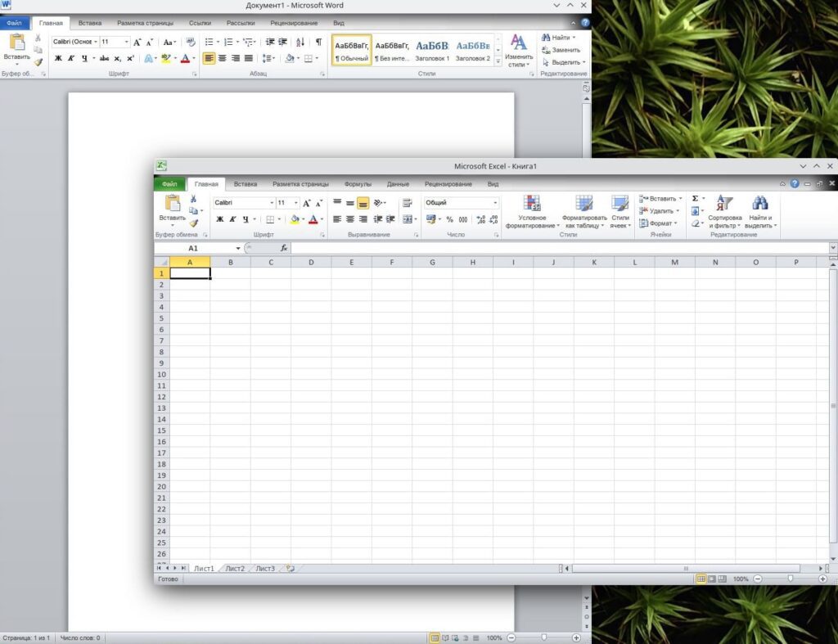Open Excel's Формулы tab
The image size is (838, 644).
358,184
